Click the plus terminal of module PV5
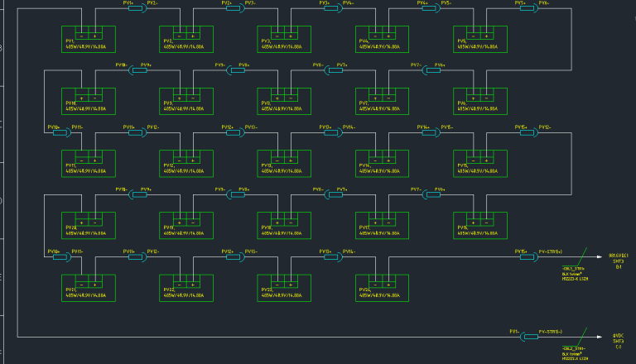Image resolution: width=636 pixels, height=364 pixels. click(487, 36)
